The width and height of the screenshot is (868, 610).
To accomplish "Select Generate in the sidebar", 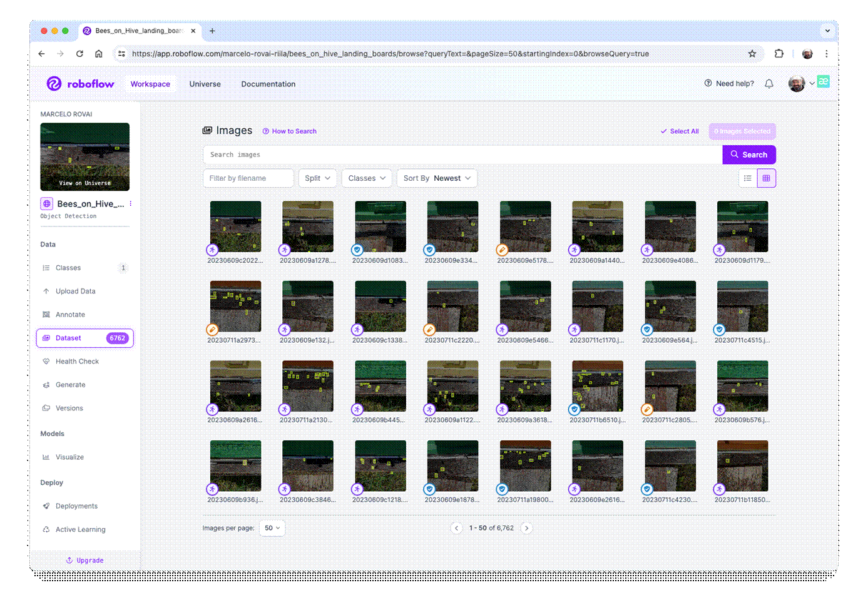I will (69, 384).
